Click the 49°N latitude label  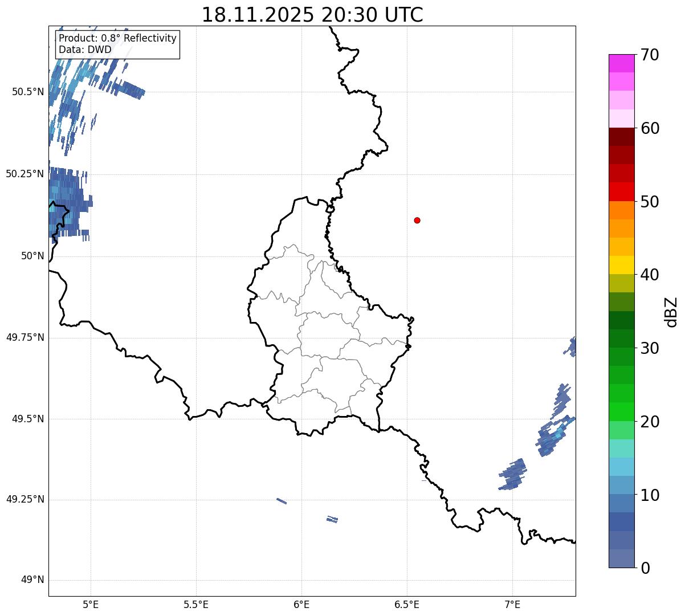(x=32, y=580)
